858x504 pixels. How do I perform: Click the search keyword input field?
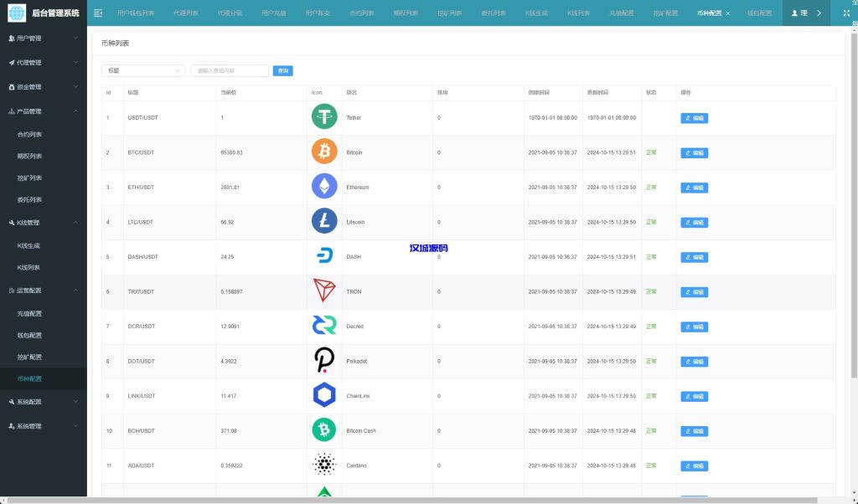[x=230, y=71]
